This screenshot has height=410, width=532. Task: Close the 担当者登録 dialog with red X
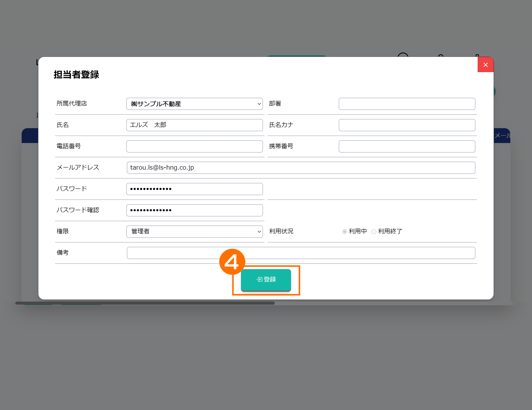point(485,65)
